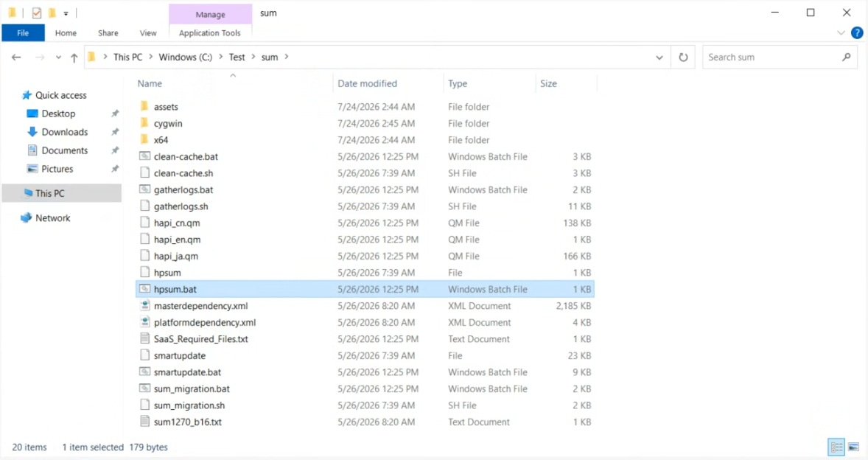Click the cygwin folder icon
This screenshot has height=460, width=868.
click(144, 123)
